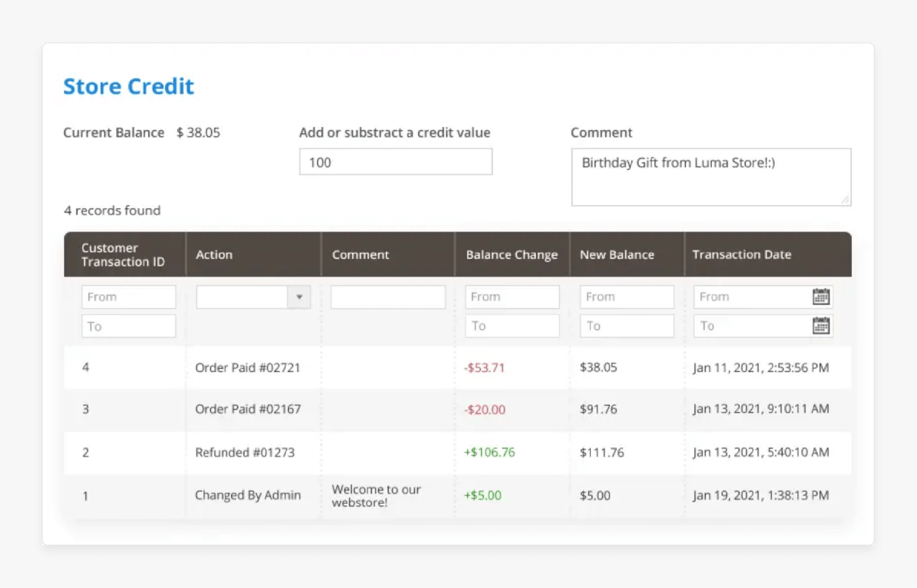Expand the Action filter dropdown
This screenshot has height=588, width=917.
pyautogui.click(x=299, y=296)
